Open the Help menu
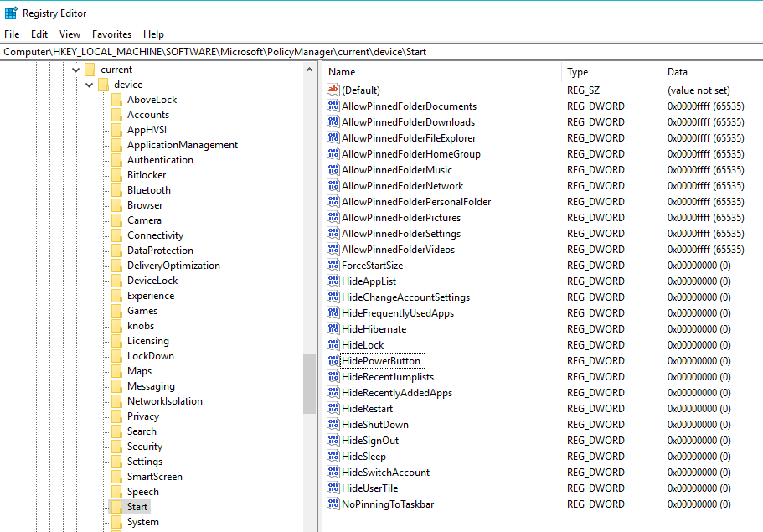Viewport: 763px width, 532px height. [x=153, y=34]
